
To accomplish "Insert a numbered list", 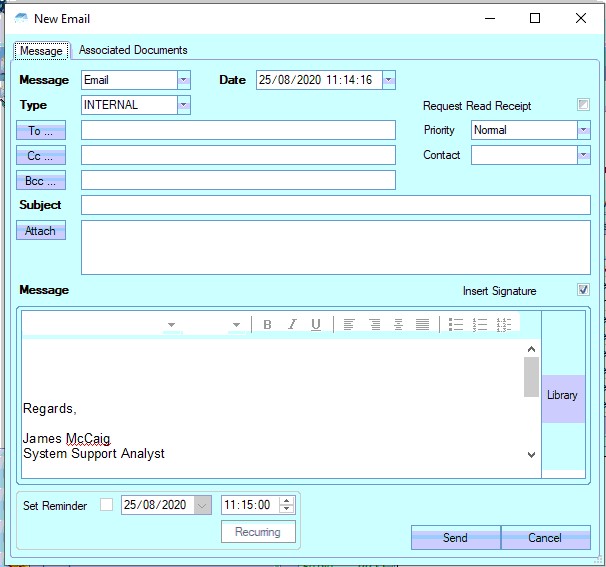I will [480, 324].
